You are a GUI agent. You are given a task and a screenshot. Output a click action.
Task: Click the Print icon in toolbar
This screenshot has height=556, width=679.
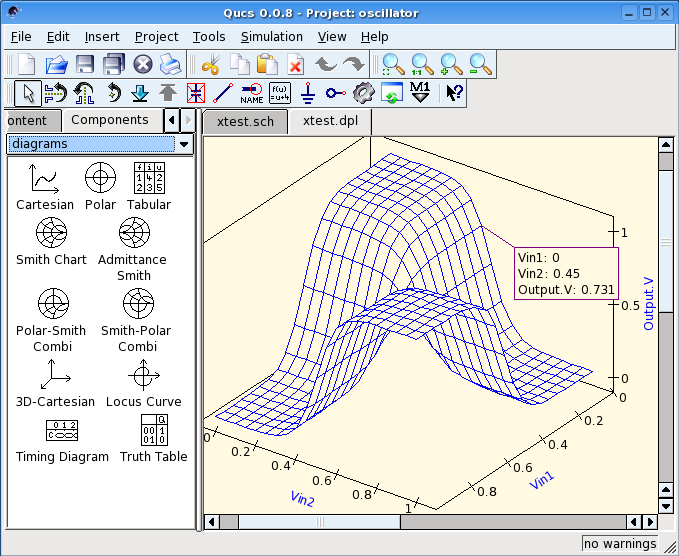coord(171,64)
